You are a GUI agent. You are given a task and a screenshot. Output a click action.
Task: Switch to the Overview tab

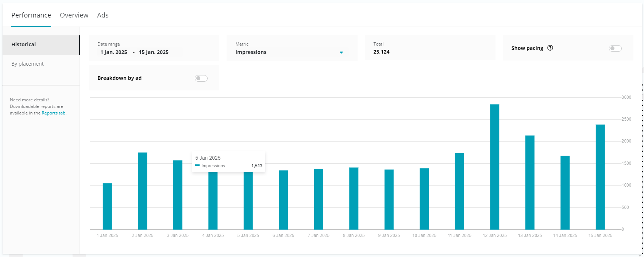pyautogui.click(x=74, y=15)
